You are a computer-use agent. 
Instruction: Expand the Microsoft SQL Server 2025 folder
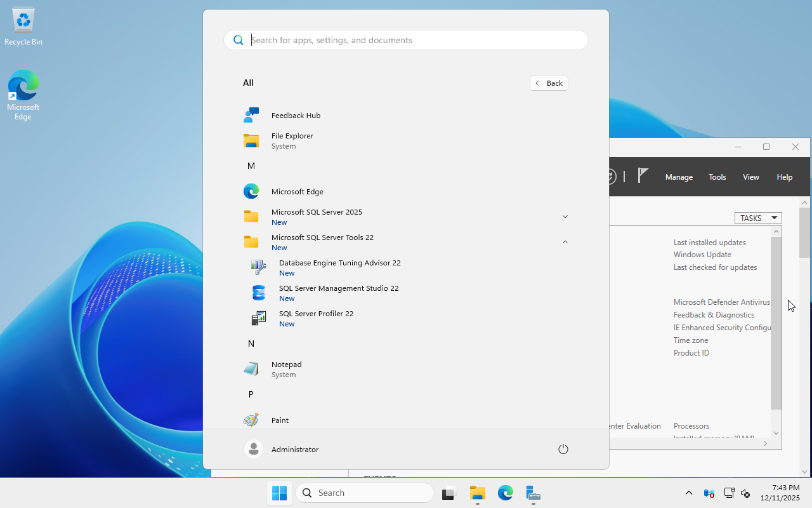[x=565, y=217]
